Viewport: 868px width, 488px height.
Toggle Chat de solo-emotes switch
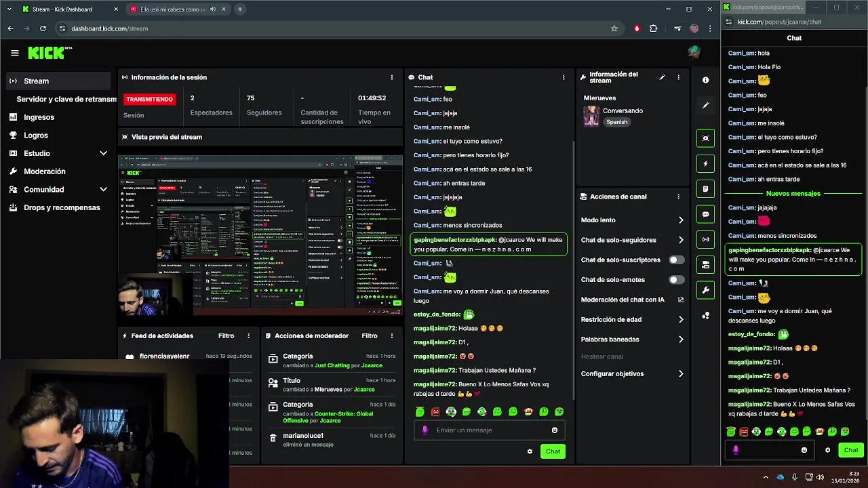676,279
